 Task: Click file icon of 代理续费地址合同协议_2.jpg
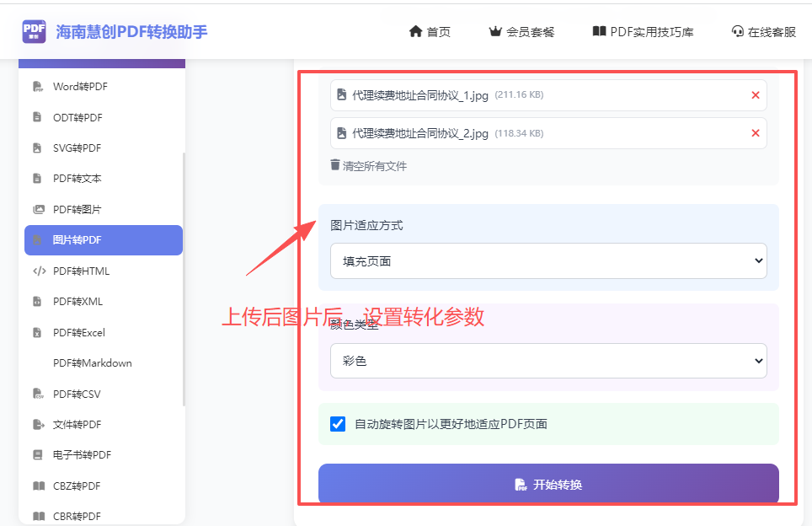tap(342, 133)
